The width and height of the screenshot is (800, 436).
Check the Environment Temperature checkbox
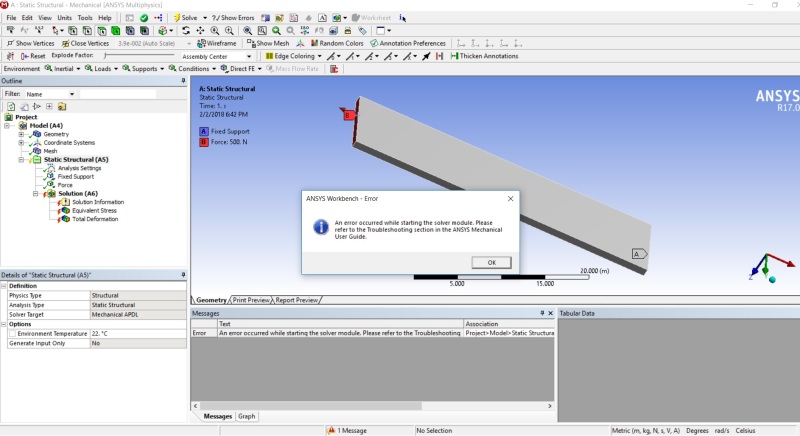point(13,334)
